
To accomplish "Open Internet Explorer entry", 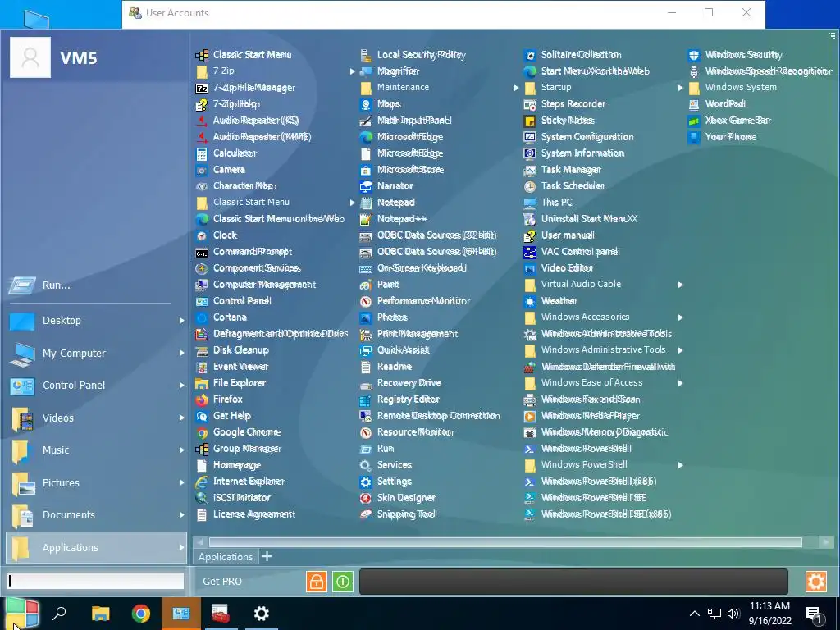I will (240, 482).
